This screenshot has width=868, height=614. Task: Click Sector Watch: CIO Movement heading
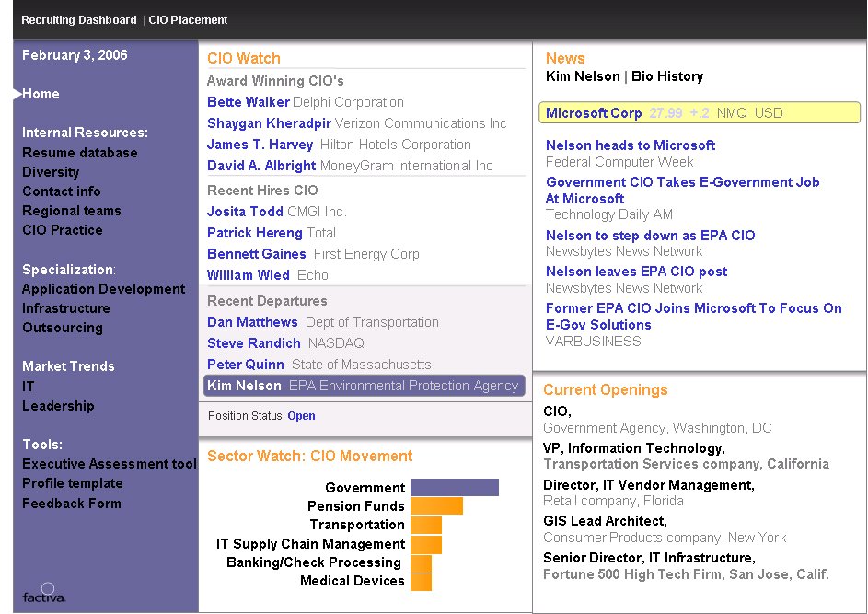tap(309, 457)
